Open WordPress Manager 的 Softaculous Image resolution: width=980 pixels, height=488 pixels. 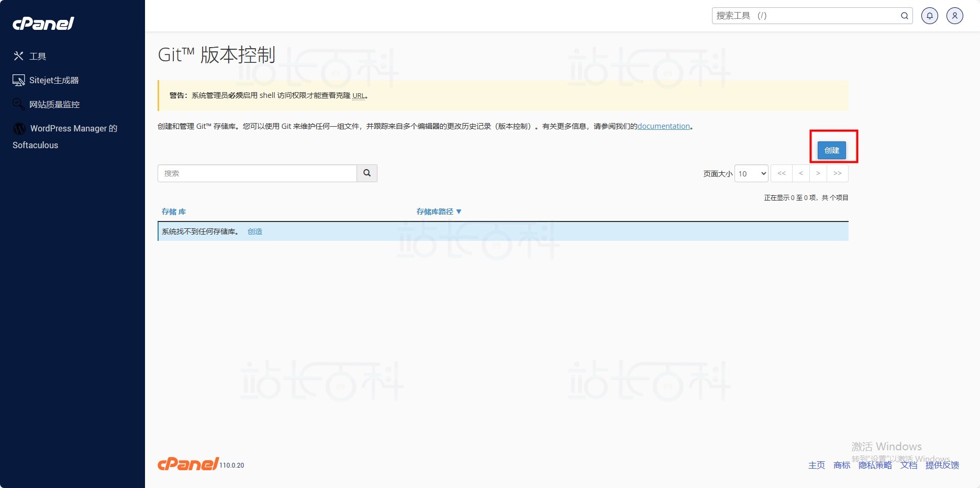[x=65, y=137]
